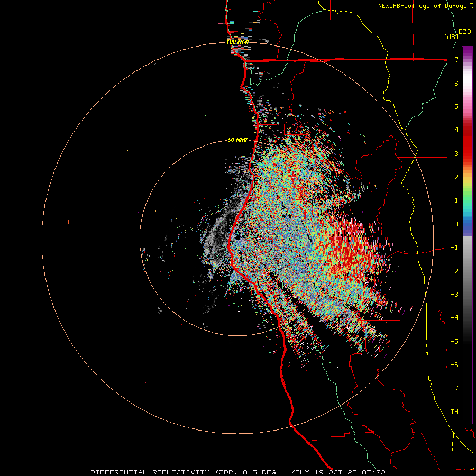Click the DZD legend title
Screen dimensions: 476x476
pyautogui.click(x=465, y=32)
